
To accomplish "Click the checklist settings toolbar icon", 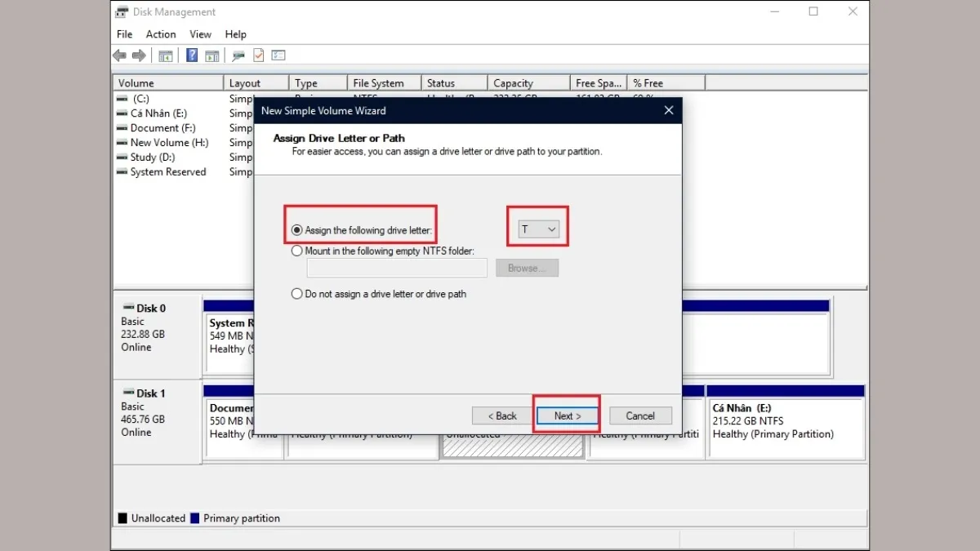I will 278,56.
